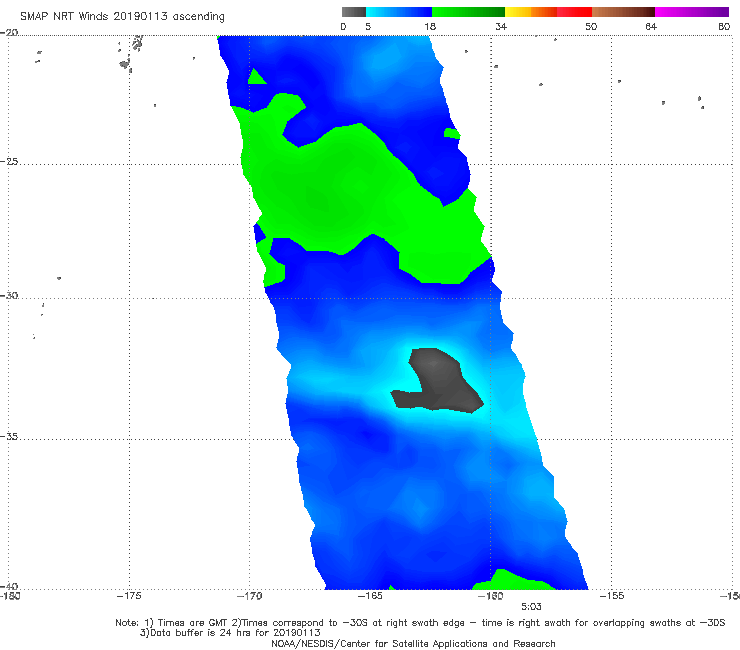Pick the cyan-to-blue segment of the color bar
The height and width of the screenshot is (650, 740).
(399, 12)
